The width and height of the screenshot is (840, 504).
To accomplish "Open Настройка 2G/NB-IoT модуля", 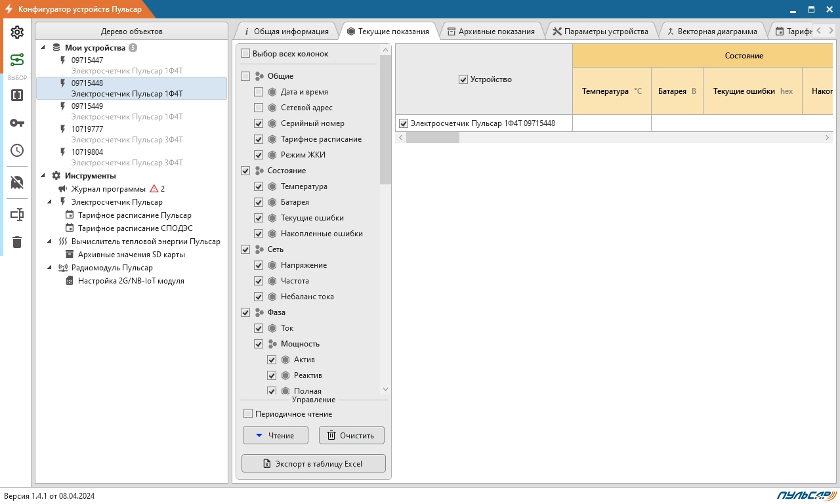I will pyautogui.click(x=131, y=281).
